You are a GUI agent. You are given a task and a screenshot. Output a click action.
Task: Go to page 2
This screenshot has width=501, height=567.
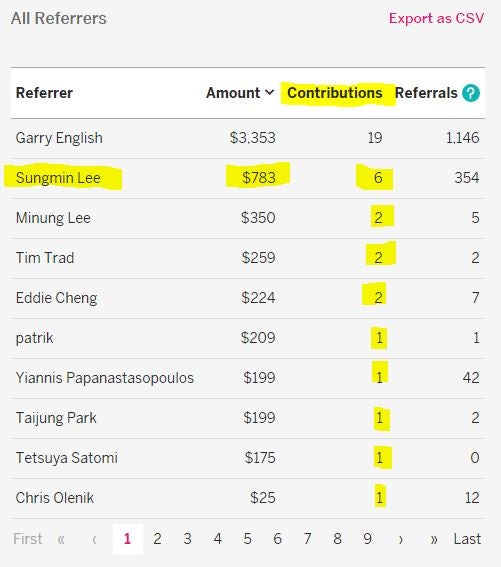click(157, 539)
